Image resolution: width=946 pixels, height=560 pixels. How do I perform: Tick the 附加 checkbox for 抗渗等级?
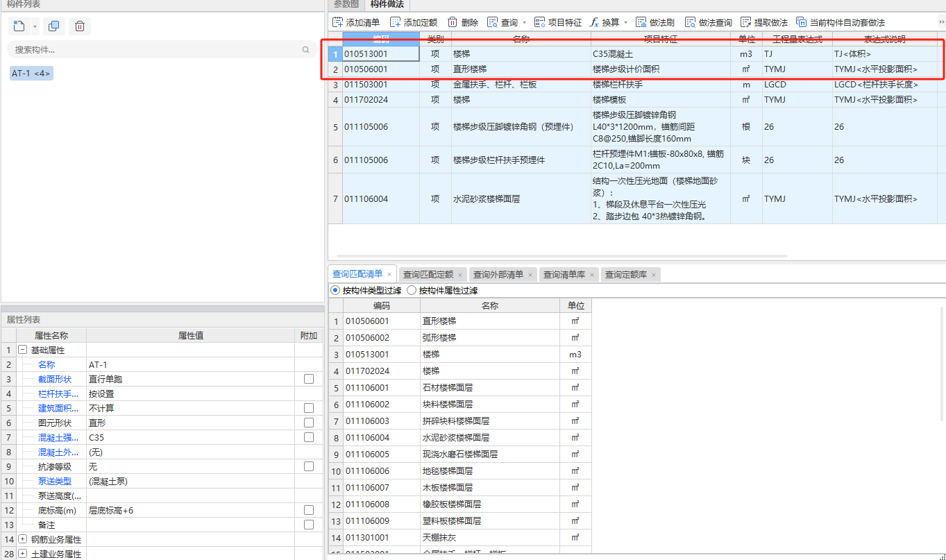(x=309, y=466)
